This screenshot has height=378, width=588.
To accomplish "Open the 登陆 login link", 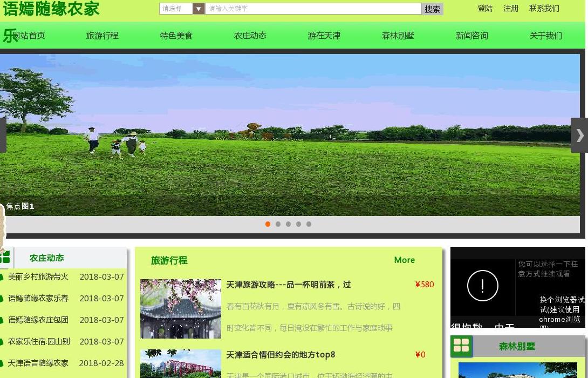I will [485, 8].
